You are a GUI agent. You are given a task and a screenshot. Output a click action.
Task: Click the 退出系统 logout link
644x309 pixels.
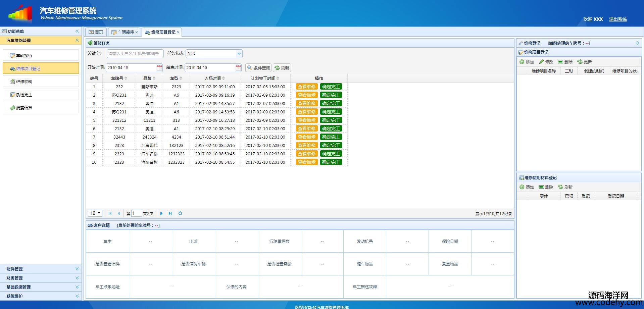(618, 19)
